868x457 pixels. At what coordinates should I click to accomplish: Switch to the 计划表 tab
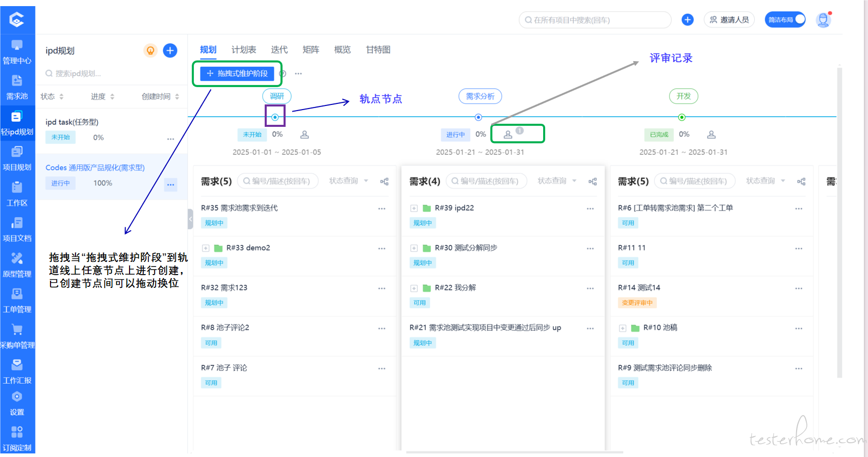pyautogui.click(x=244, y=49)
